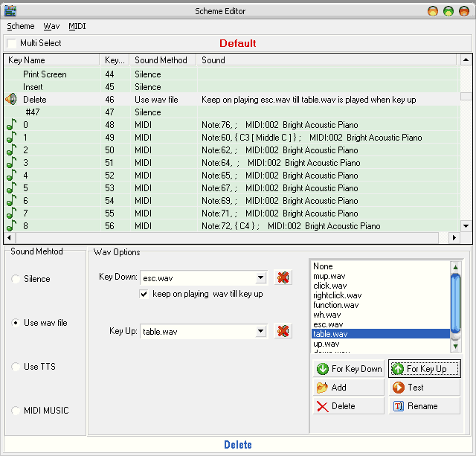Rename the selected wav file

tap(424, 406)
